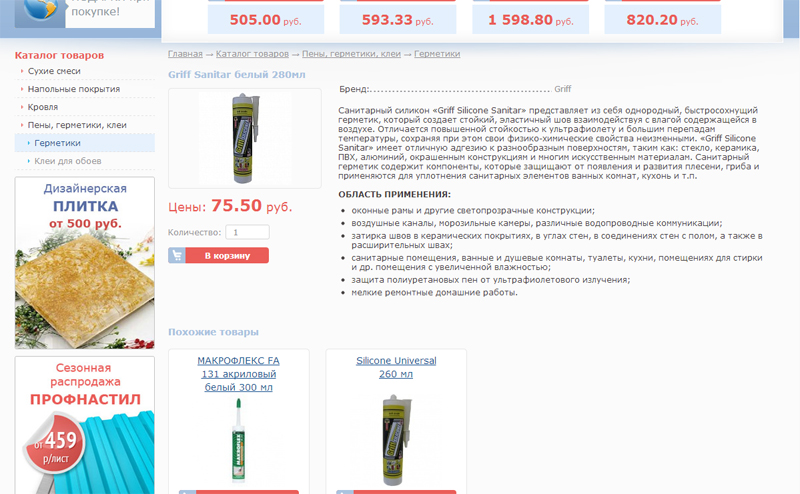
Task: Open Клеи для обоев subcategory
Action: [68, 161]
